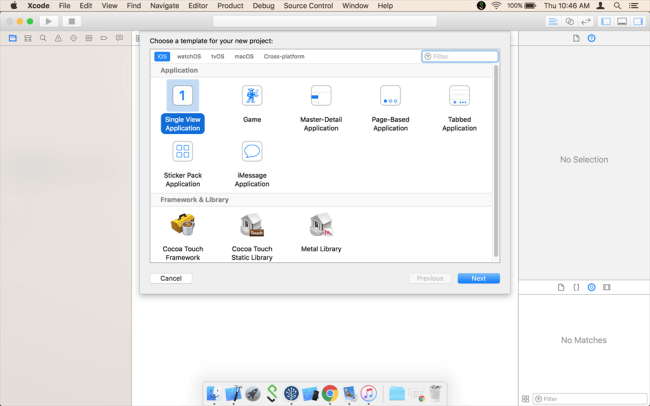
Task: Show the Symbol navigator
Action: tap(28, 38)
